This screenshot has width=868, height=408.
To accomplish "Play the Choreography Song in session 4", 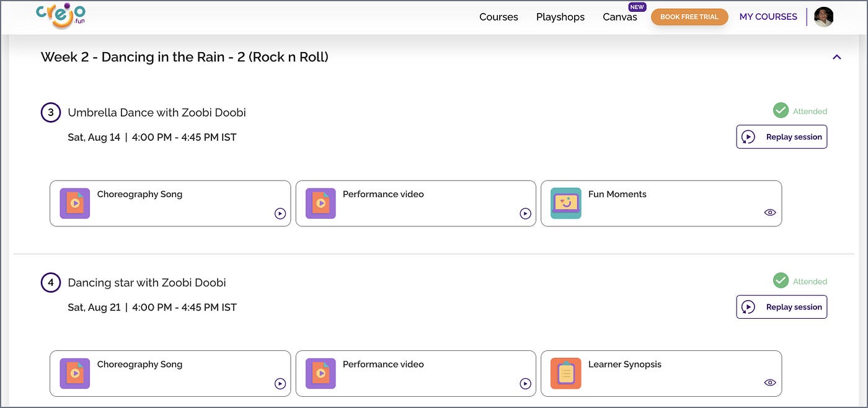I will pos(280,384).
